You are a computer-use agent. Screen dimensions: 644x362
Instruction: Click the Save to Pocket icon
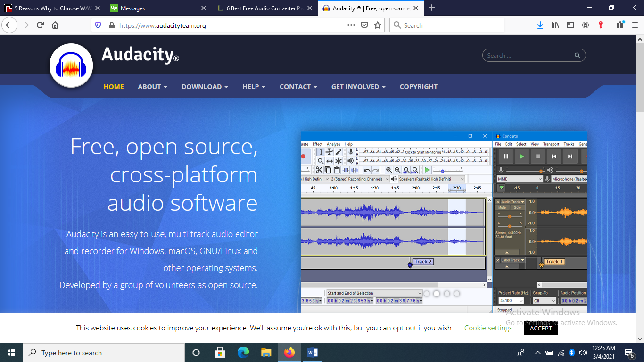coord(364,25)
